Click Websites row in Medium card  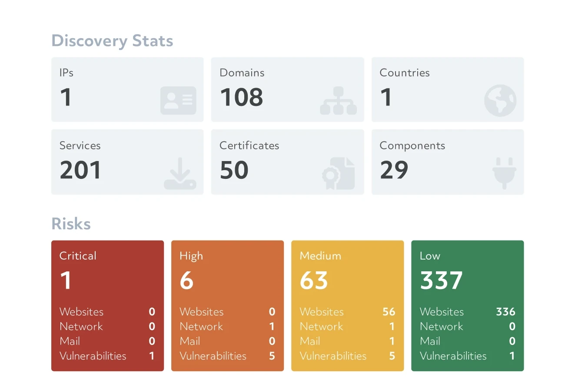[348, 312]
